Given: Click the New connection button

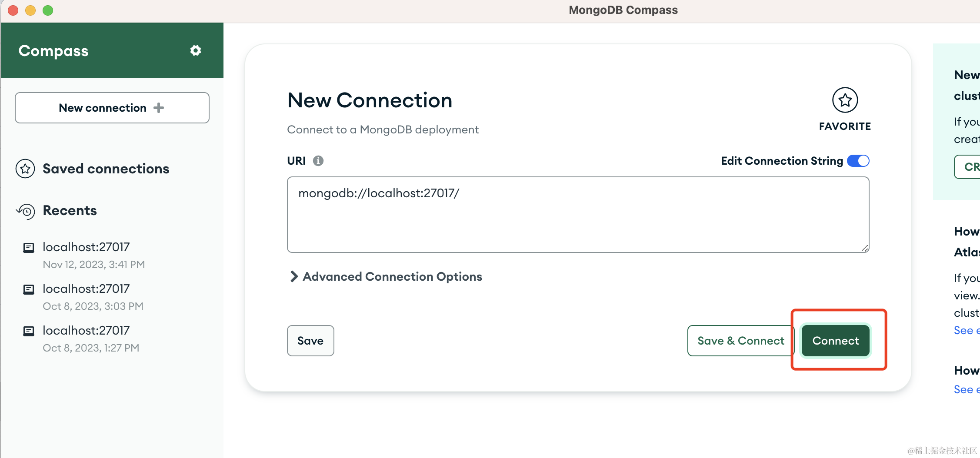Looking at the screenshot, I should 112,108.
